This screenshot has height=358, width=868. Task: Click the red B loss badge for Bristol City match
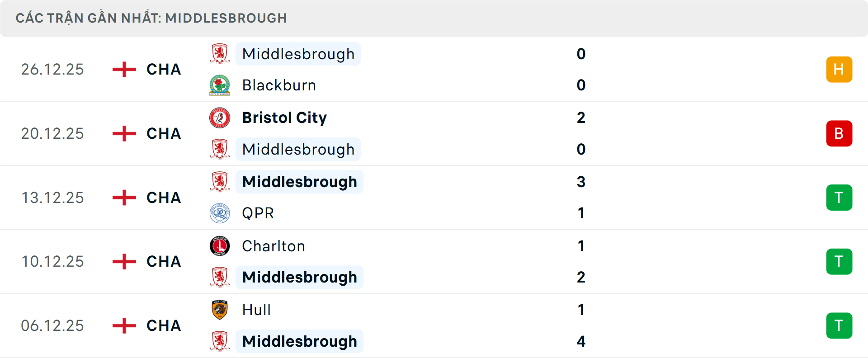[839, 133]
